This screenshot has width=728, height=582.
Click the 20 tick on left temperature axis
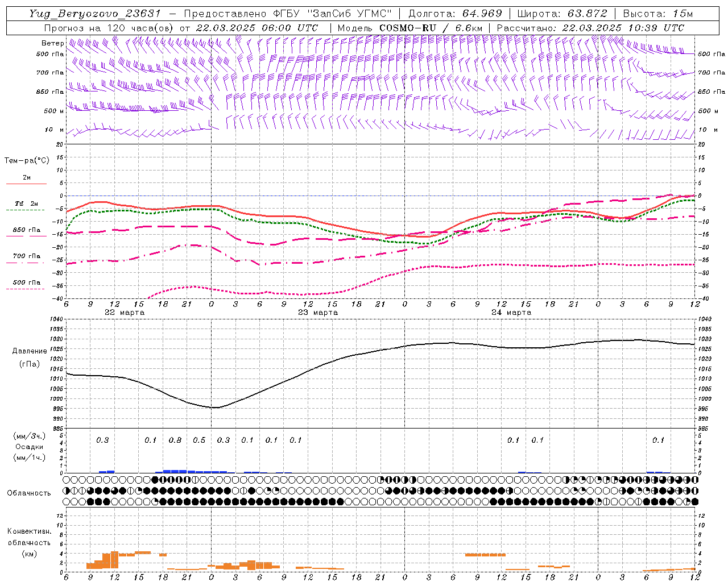point(59,145)
